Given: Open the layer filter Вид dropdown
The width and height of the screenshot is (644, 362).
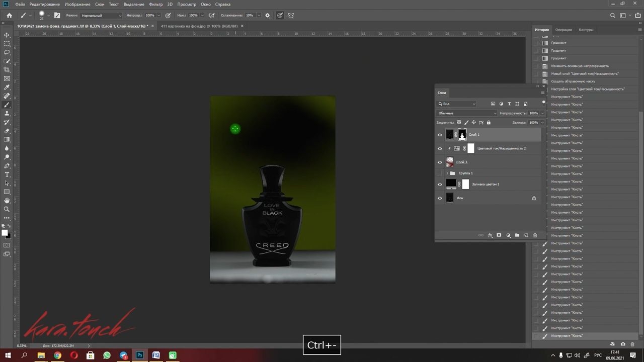Looking at the screenshot, I should click(456, 104).
